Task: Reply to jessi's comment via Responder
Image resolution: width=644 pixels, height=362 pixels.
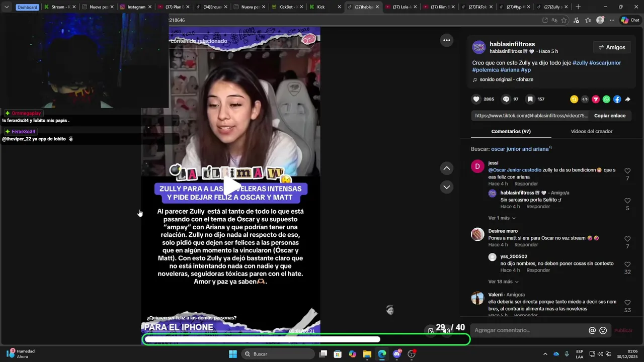Action: pos(526,184)
